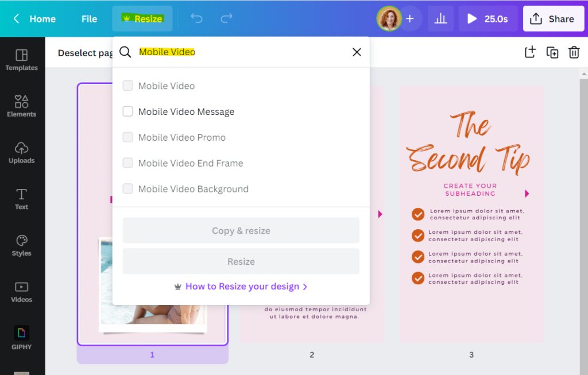Open the Uploads panel
The width and height of the screenshot is (588, 375).
pyautogui.click(x=21, y=152)
